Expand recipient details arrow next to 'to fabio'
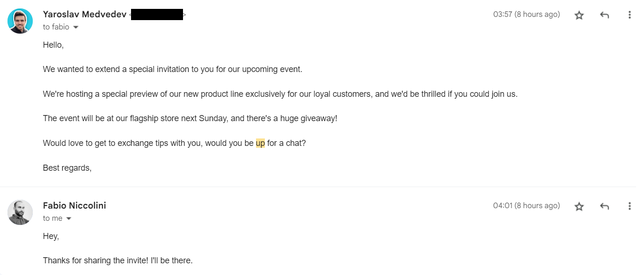 (x=76, y=28)
